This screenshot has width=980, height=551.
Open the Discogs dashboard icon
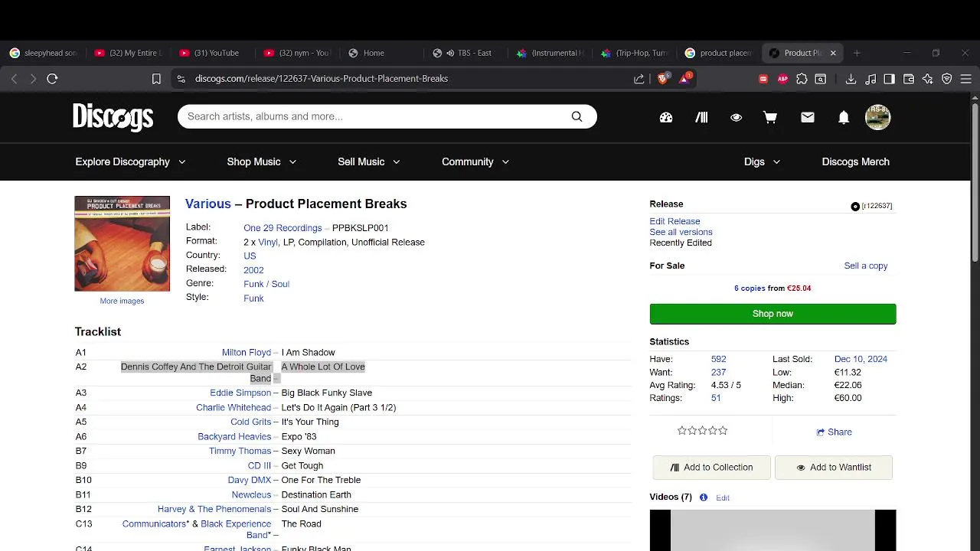(666, 117)
